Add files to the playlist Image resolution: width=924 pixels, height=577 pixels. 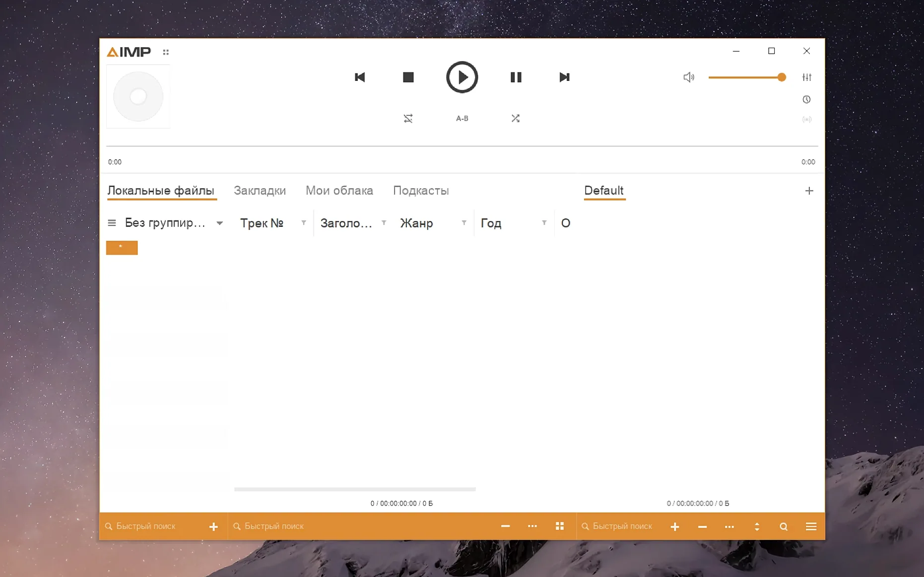pos(675,527)
